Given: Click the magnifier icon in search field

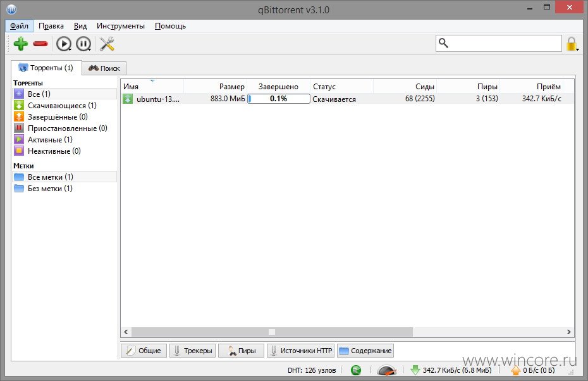Looking at the screenshot, I should [x=443, y=43].
